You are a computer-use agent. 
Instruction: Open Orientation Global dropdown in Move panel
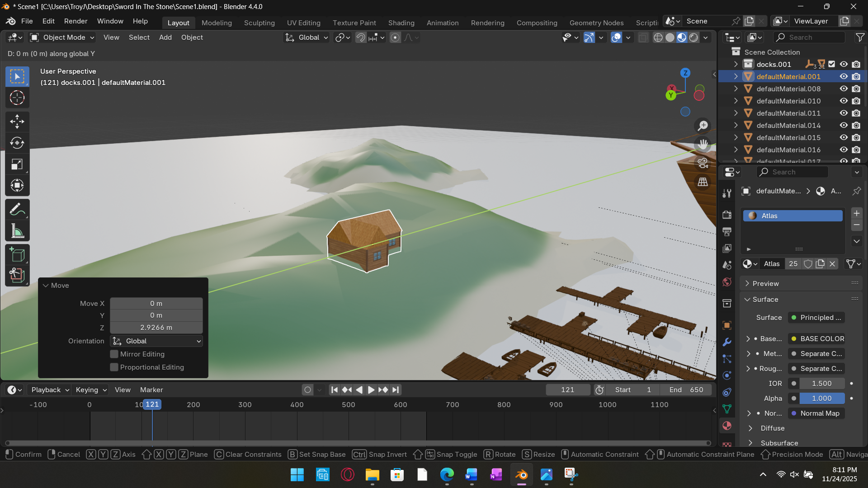(x=156, y=341)
